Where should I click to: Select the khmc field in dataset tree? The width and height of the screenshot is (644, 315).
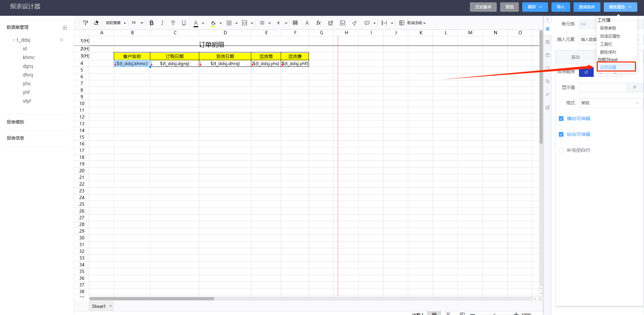point(29,57)
